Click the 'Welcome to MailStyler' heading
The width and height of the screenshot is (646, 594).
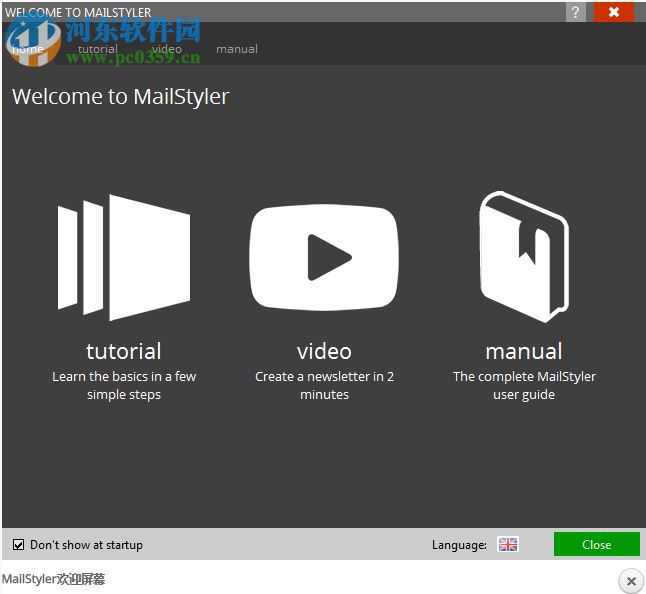pos(121,97)
